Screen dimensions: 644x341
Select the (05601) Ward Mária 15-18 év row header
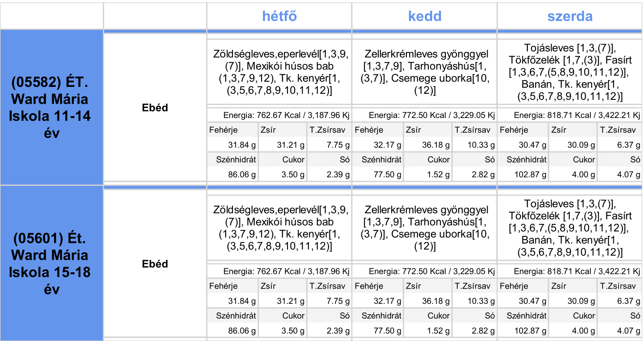tap(51, 264)
